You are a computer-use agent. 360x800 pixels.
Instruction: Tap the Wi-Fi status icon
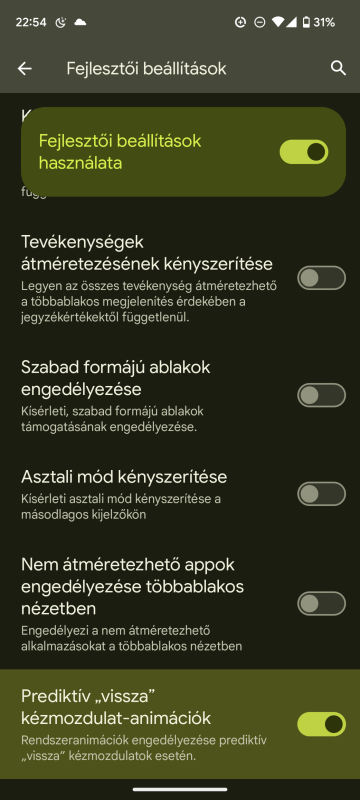coord(278,22)
